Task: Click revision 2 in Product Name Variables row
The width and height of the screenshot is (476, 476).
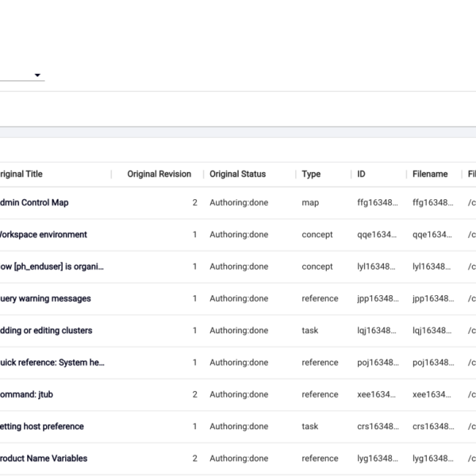Action: coord(195,458)
